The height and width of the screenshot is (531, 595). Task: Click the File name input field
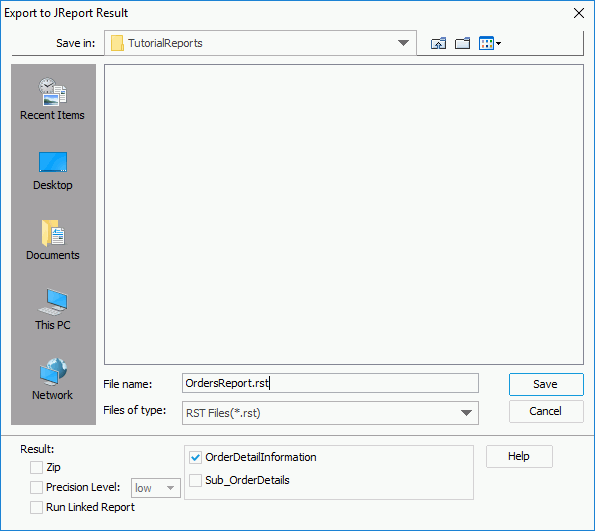pyautogui.click(x=330, y=383)
